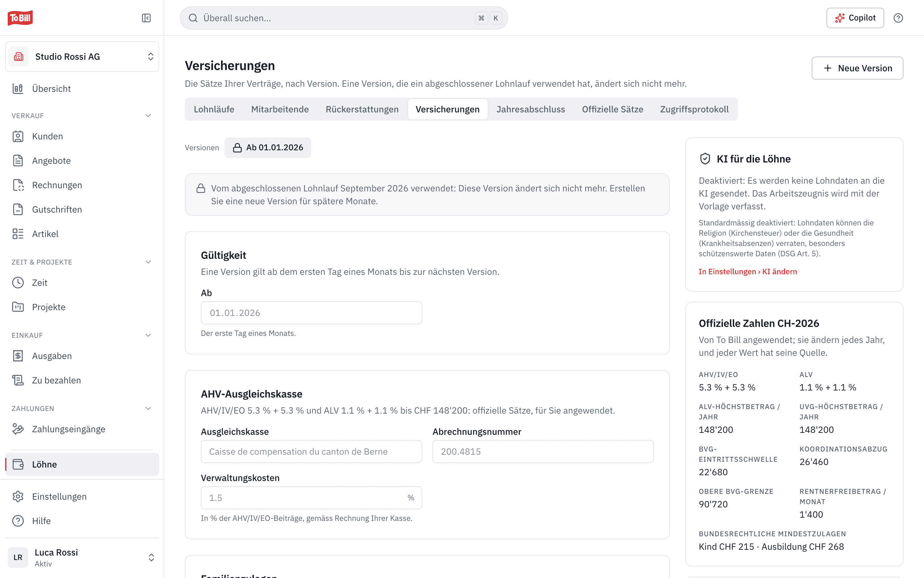Open the Luca Rossi user menu

coord(82,557)
